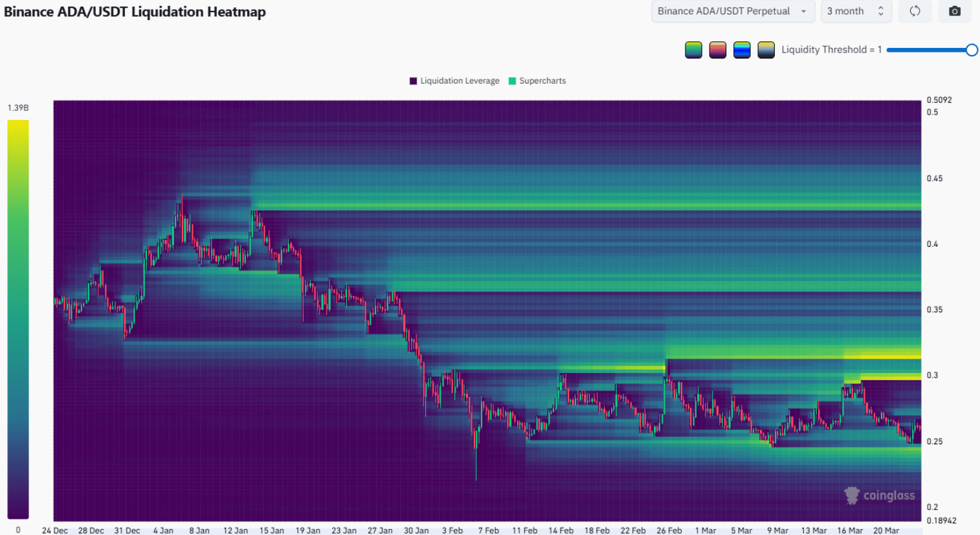Click the dropdown arrow beside Binance ADA/USDT Perpetual
This screenshot has height=535, width=980.
coord(803,11)
